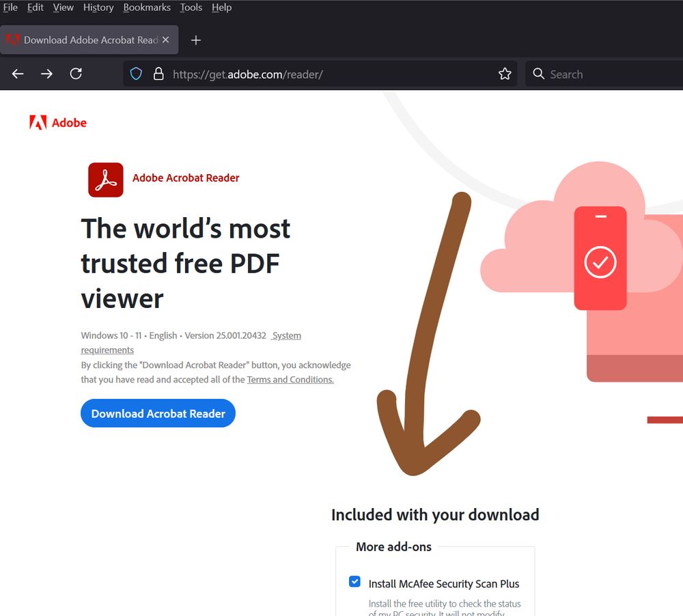The width and height of the screenshot is (683, 616).
Task: Go back to the previous page
Action: point(18,74)
